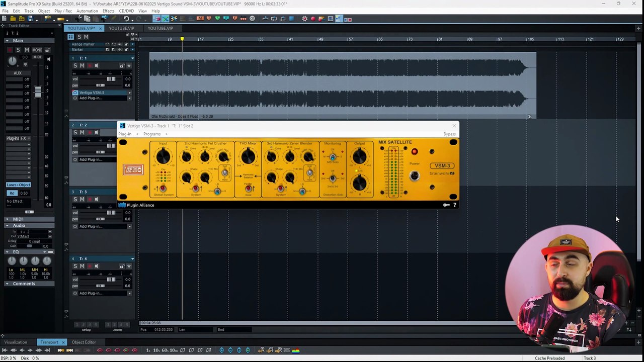The height and width of the screenshot is (362, 644).
Task: Click the Plugin Alliance key icon
Action: click(x=446, y=205)
